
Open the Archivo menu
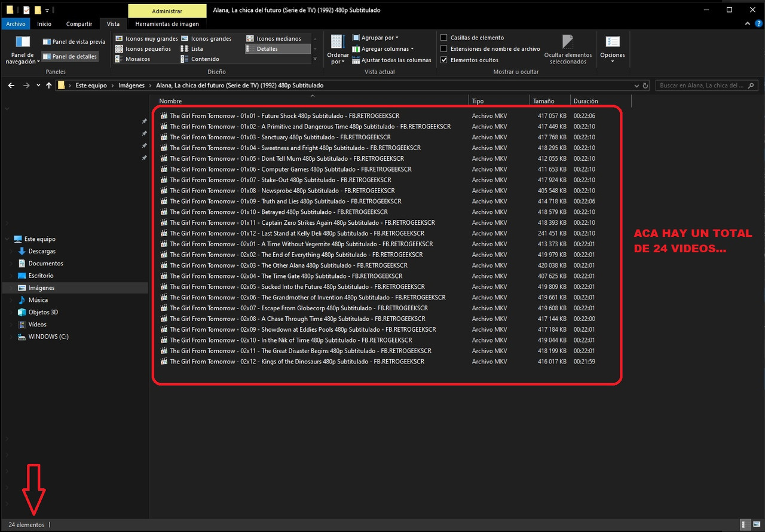[16, 24]
